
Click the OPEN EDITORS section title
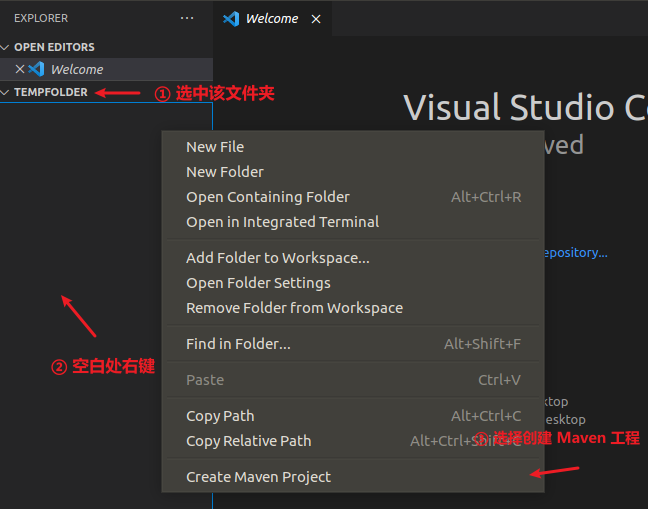[x=54, y=47]
